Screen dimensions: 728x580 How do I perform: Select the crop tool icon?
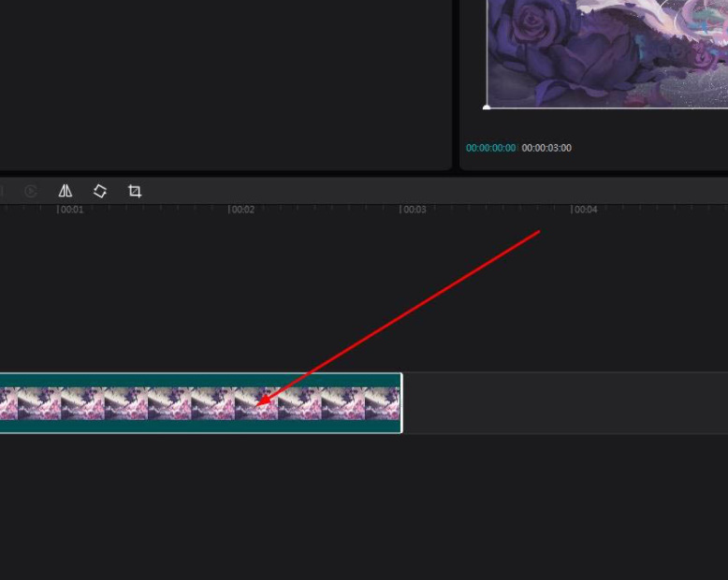(135, 191)
